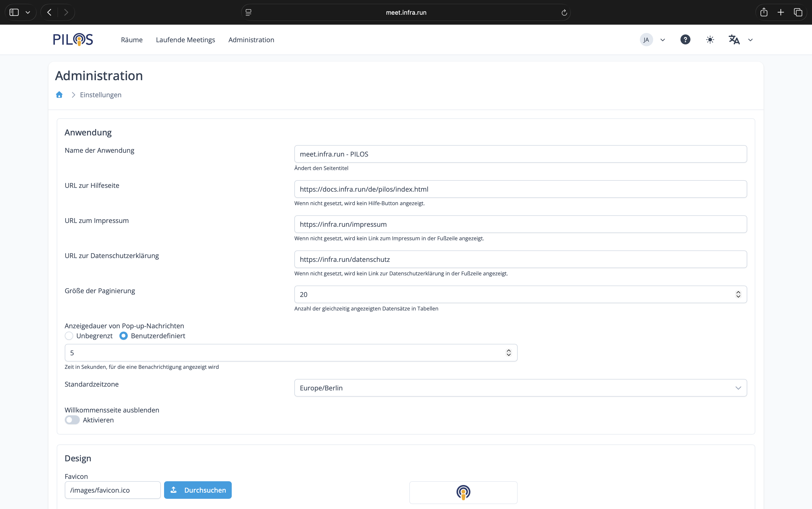Click the Einstellungen breadcrumb link
812x509 pixels.
[x=100, y=95]
